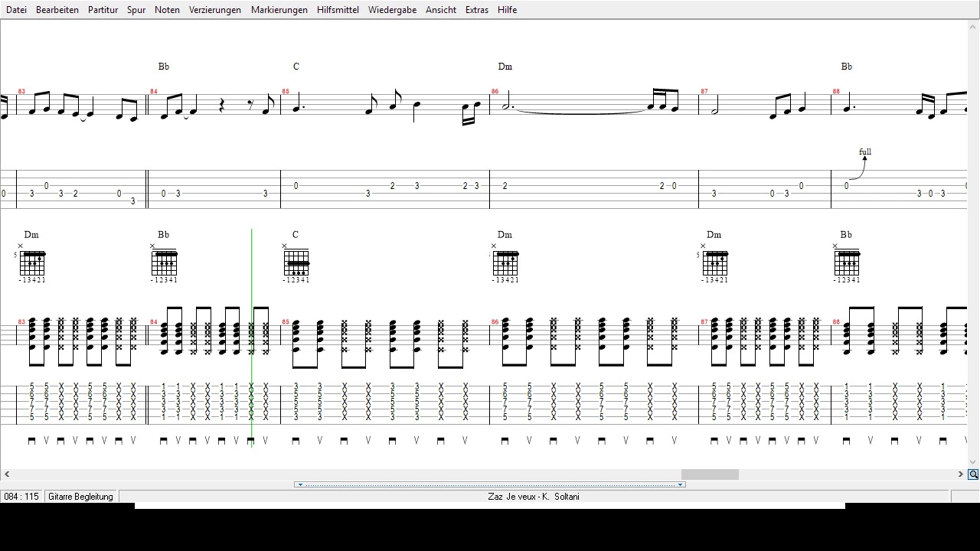Open the Hilfe menu
Image resolution: width=980 pixels, height=551 pixels.
507,10
